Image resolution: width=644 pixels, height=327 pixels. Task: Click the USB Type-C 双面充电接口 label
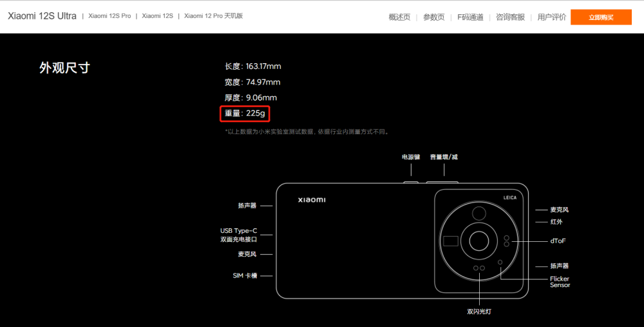pyautogui.click(x=239, y=235)
